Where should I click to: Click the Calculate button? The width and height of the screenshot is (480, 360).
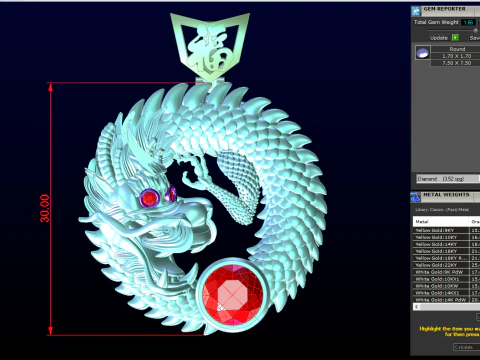pos(466,347)
